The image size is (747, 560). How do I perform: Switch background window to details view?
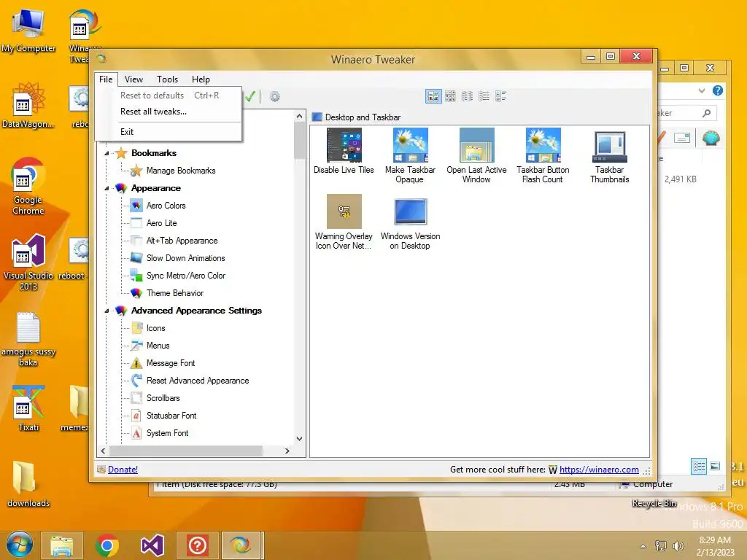tap(699, 466)
